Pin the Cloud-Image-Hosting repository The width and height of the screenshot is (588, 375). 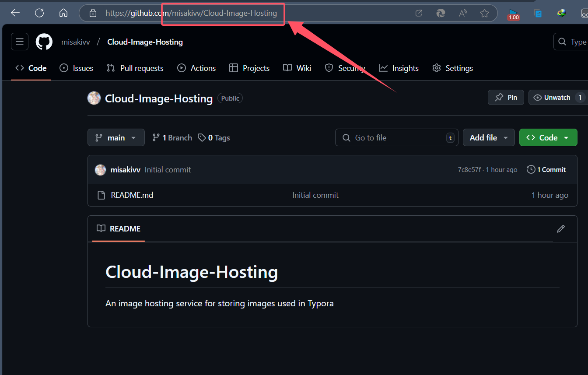506,98
